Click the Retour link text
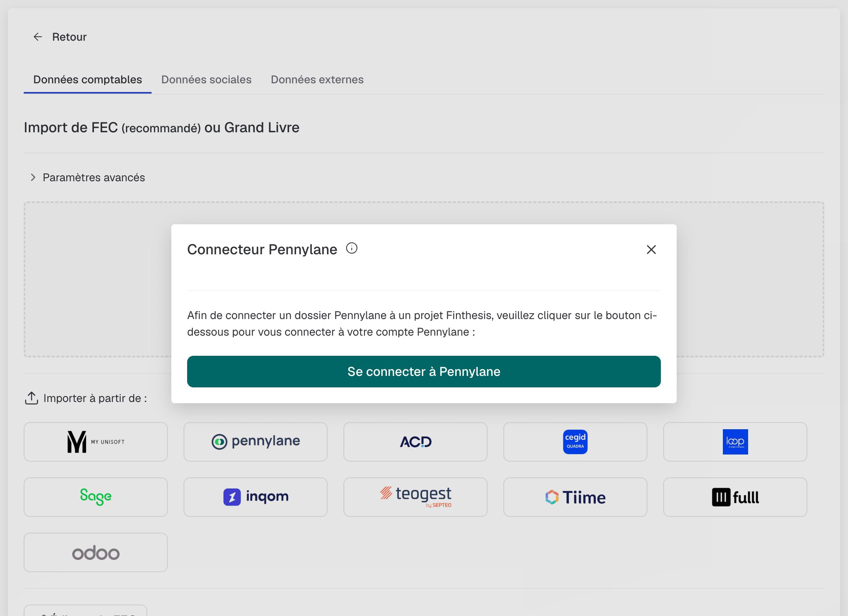The width and height of the screenshot is (848, 616). [x=69, y=37]
